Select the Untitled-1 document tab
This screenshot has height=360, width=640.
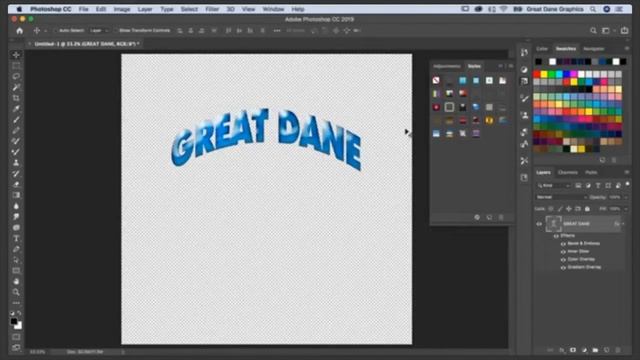coord(86,44)
